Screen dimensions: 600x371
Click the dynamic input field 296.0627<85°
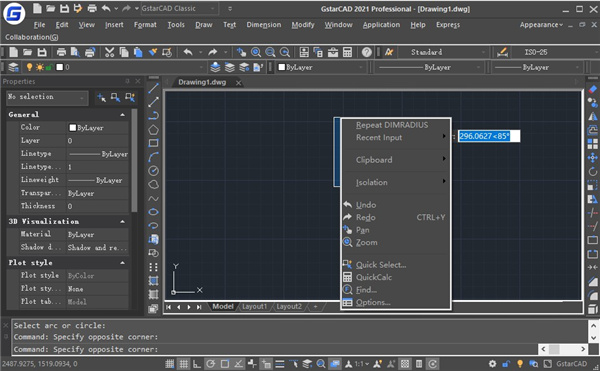489,136
